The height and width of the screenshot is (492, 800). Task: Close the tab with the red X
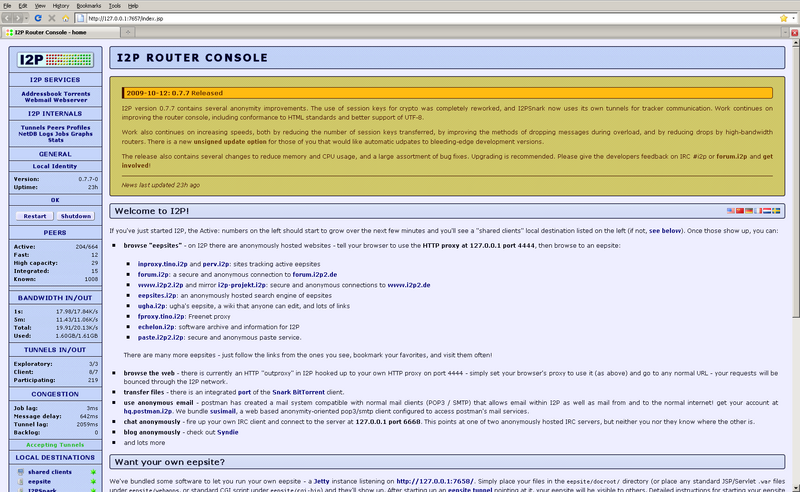(x=794, y=32)
